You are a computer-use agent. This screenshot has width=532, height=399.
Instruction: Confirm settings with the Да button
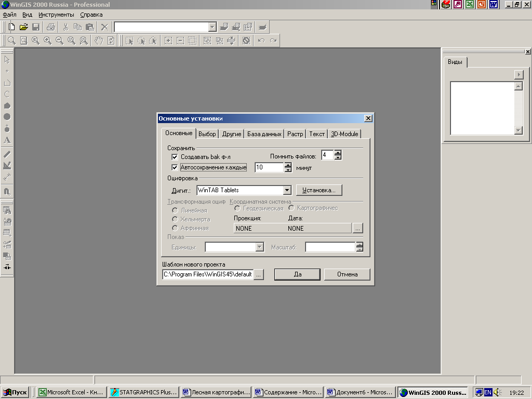297,274
